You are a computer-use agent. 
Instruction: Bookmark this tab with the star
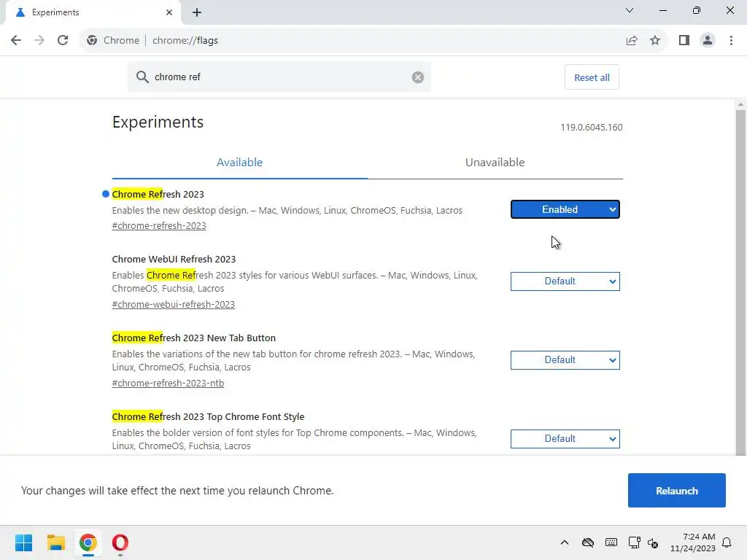(655, 41)
